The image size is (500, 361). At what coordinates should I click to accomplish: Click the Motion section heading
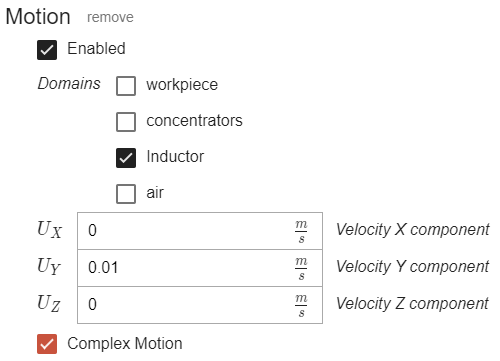(x=38, y=17)
